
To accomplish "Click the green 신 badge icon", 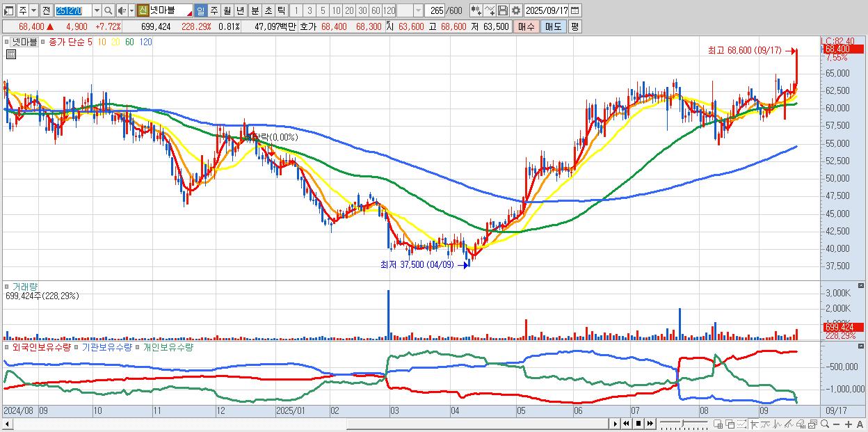I will [x=143, y=10].
